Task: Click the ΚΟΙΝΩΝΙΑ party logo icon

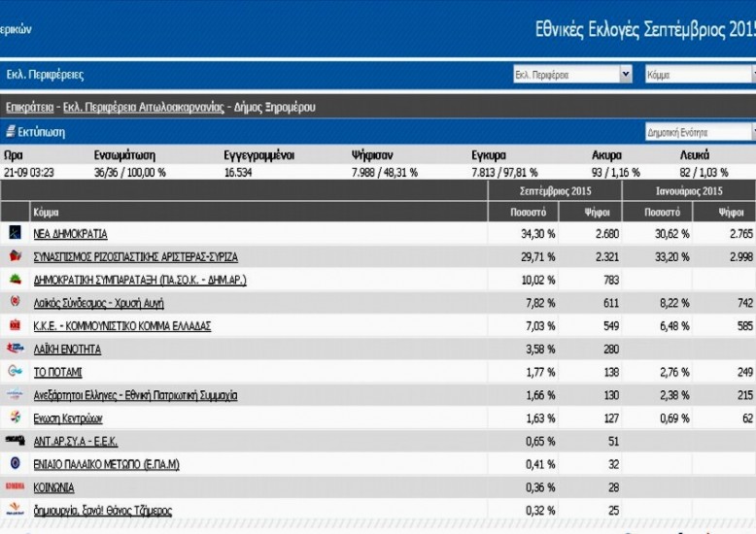Action: 15,486
